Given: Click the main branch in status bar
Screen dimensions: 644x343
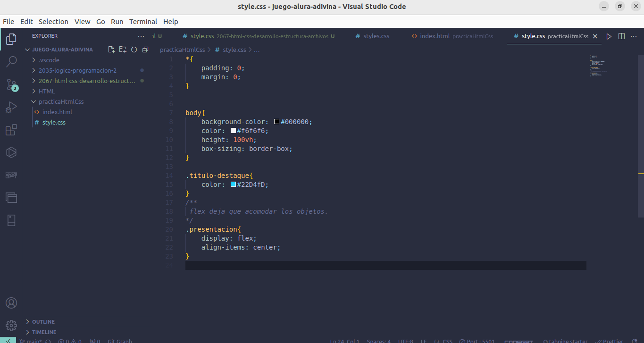Looking at the screenshot, I should (x=31, y=341).
